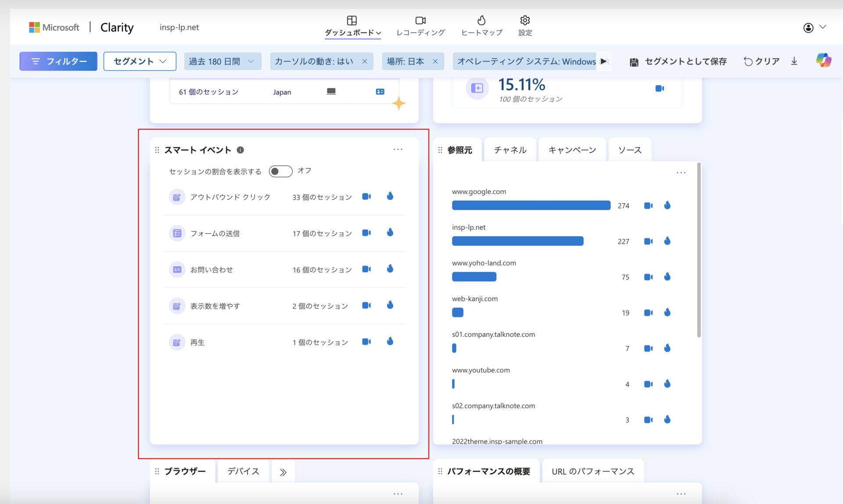The height and width of the screenshot is (504, 843).
Task: Switch to the チャネル tab
Action: click(510, 150)
